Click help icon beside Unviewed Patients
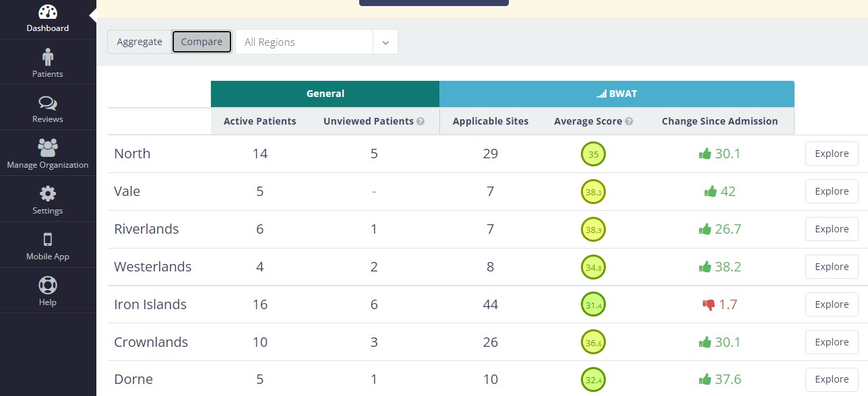 (x=421, y=121)
